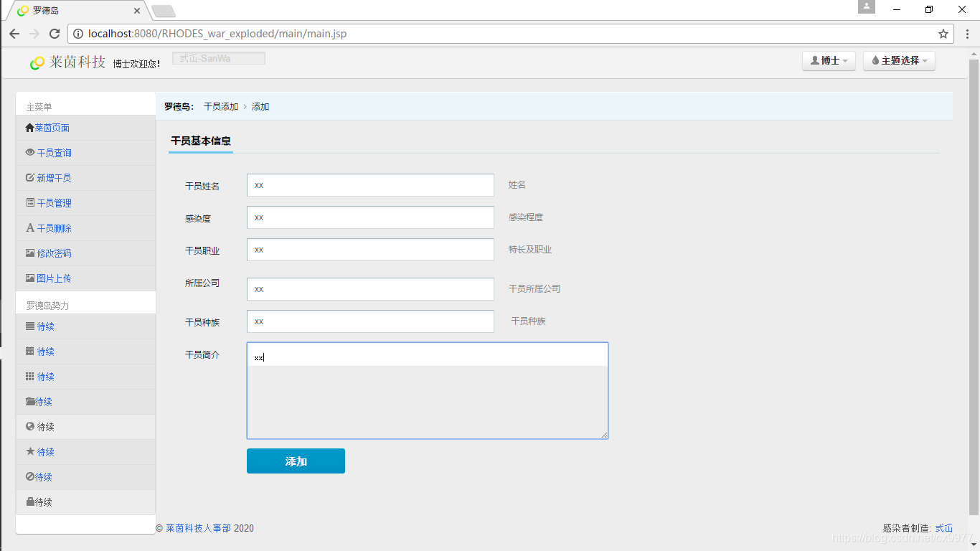The height and width of the screenshot is (551, 980).
Task: Open the 新增干员 menu item
Action: point(85,178)
